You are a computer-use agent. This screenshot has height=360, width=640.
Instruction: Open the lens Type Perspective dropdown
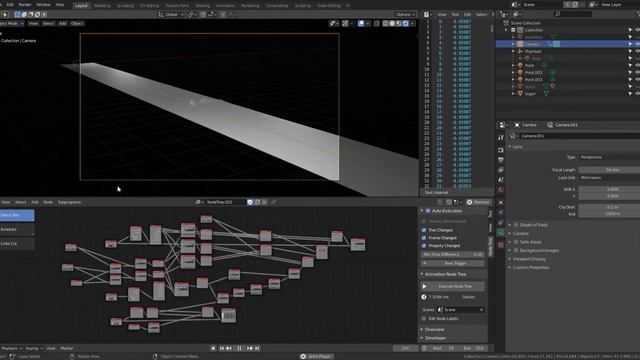pyautogui.click(x=609, y=157)
